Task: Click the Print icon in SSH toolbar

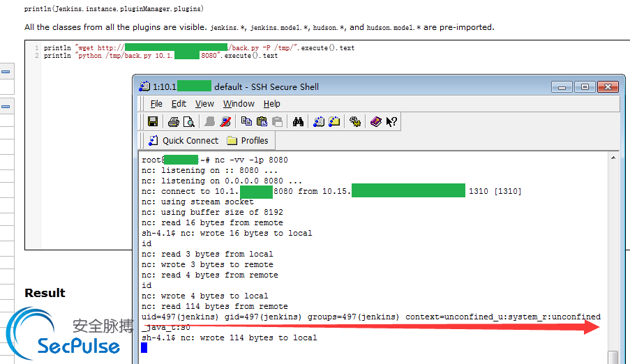Action: [174, 122]
